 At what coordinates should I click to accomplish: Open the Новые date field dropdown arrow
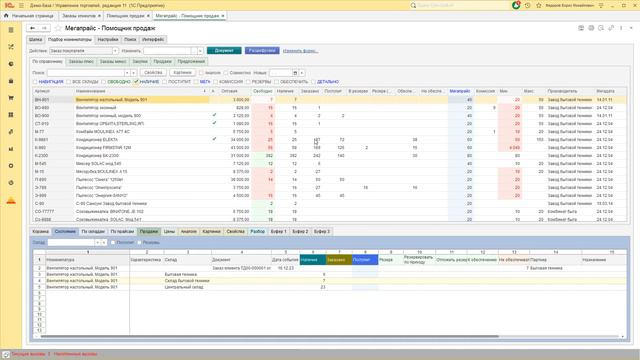pos(302,73)
